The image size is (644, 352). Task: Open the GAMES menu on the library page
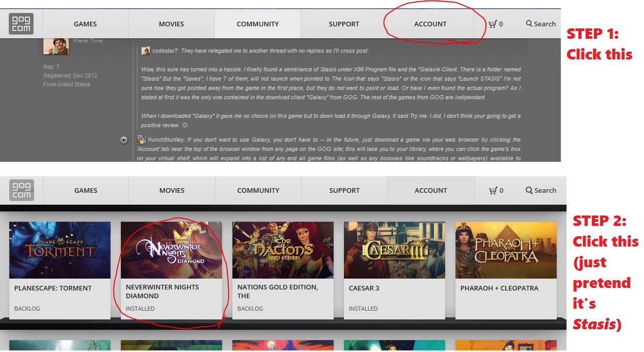click(x=86, y=190)
